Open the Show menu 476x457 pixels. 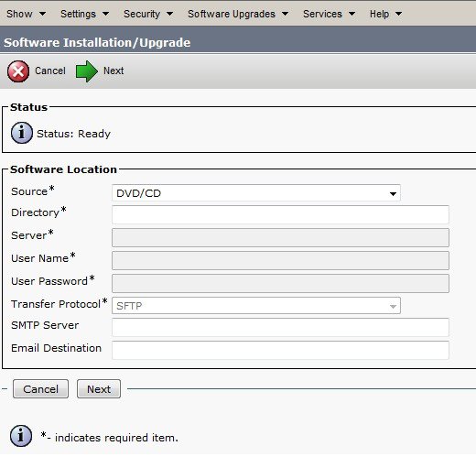coord(26,14)
